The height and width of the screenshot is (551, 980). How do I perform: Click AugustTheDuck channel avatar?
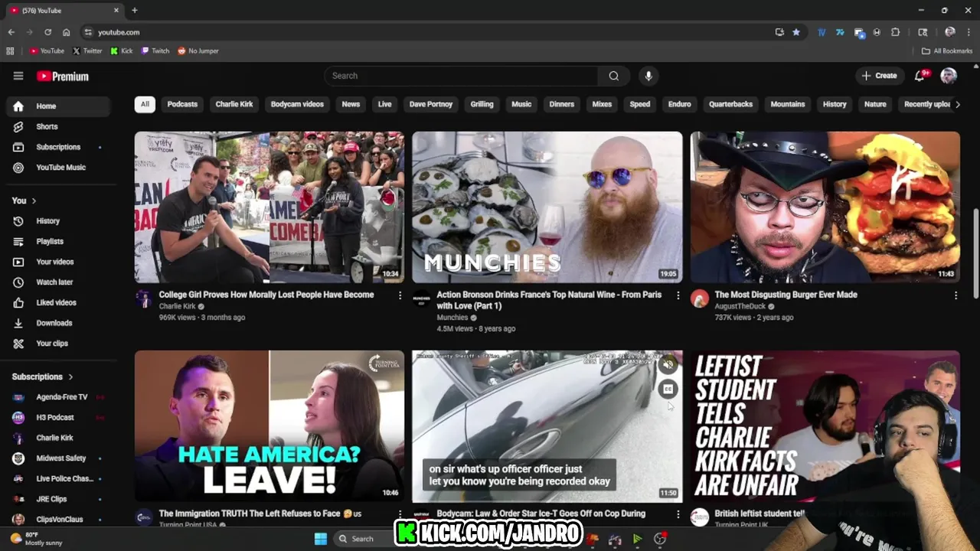pos(700,299)
